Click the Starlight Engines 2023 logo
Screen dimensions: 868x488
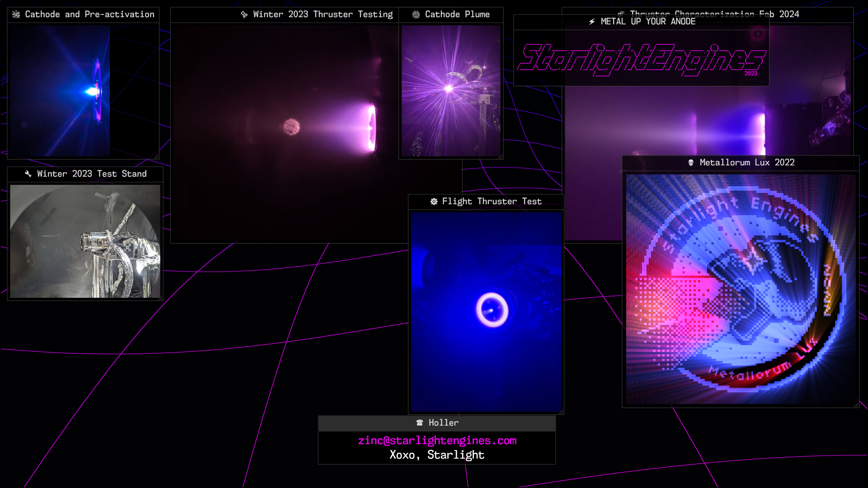pyautogui.click(x=641, y=60)
